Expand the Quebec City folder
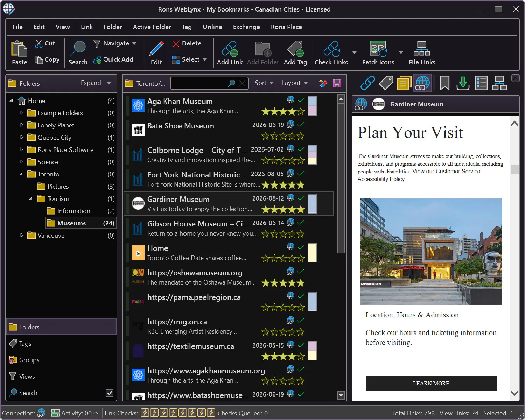525x420 pixels. click(22, 137)
